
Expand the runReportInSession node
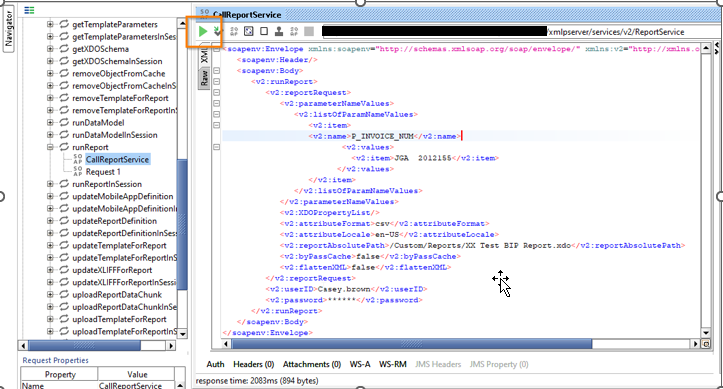[50, 184]
